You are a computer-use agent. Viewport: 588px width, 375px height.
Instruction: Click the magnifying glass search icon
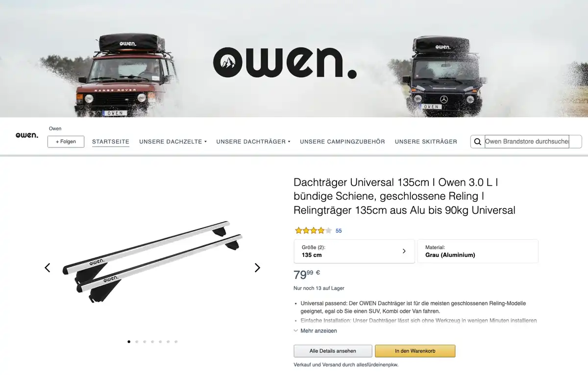click(x=477, y=142)
